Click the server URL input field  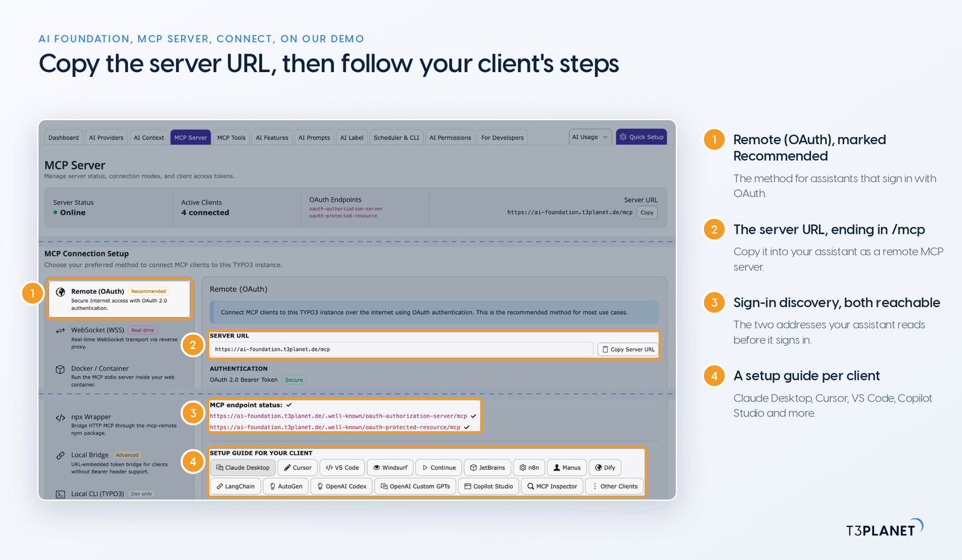pos(402,349)
